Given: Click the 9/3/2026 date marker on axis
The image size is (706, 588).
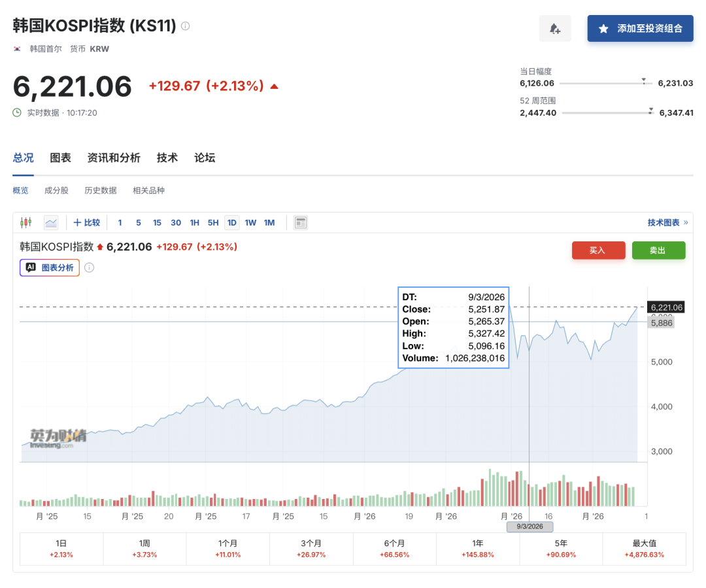Looking at the screenshot, I should point(529,527).
